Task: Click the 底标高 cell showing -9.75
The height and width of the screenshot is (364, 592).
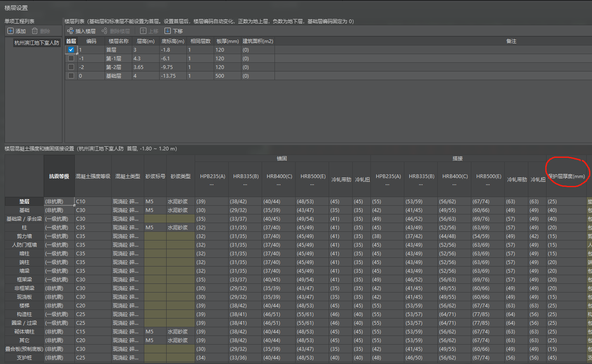Action: (173, 67)
